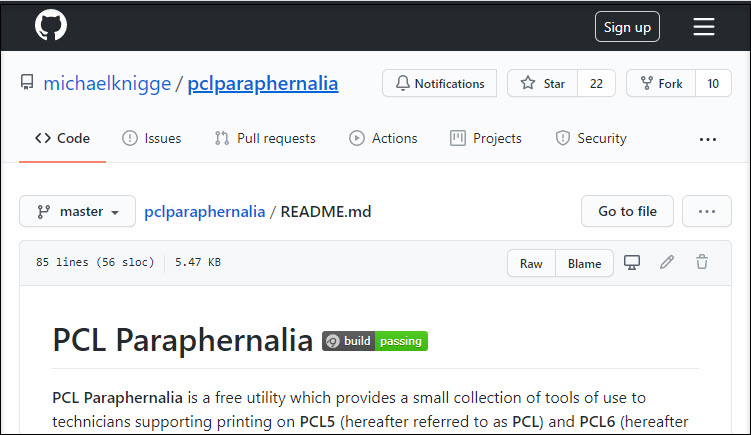
Task: Open the master branch dropdown
Action: click(78, 211)
